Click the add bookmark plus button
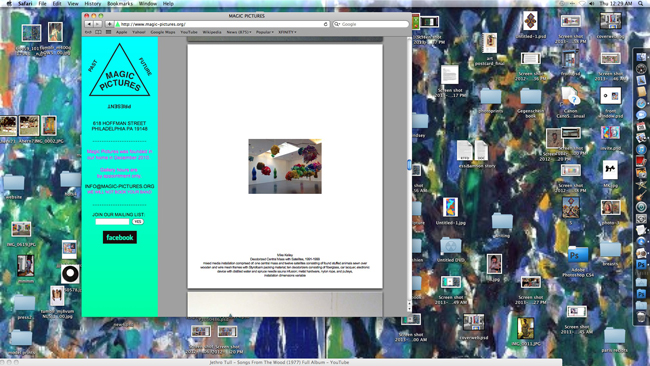Screen dimensions: 650x366 [x=109, y=24]
